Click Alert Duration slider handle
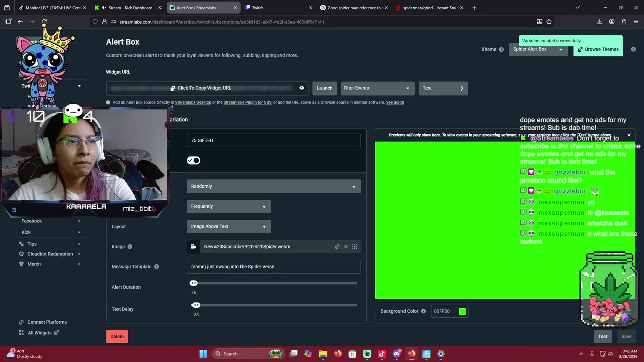This screenshot has width=644, height=362. pos(194,283)
